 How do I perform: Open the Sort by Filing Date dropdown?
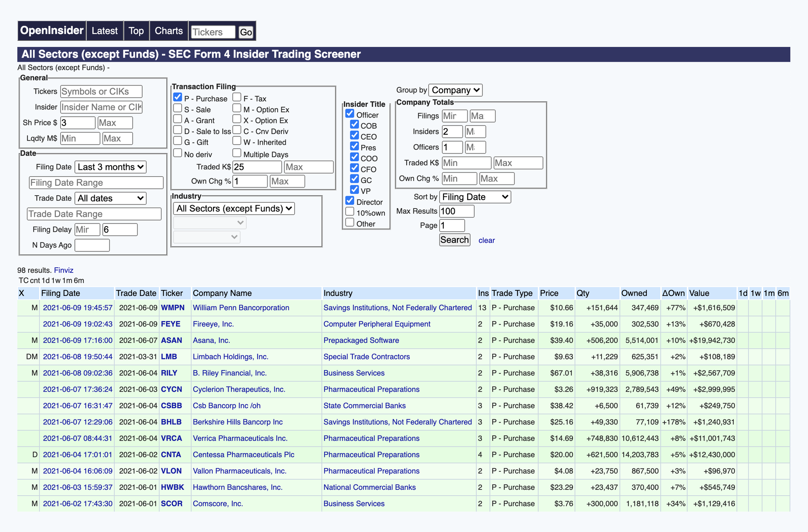click(x=475, y=197)
